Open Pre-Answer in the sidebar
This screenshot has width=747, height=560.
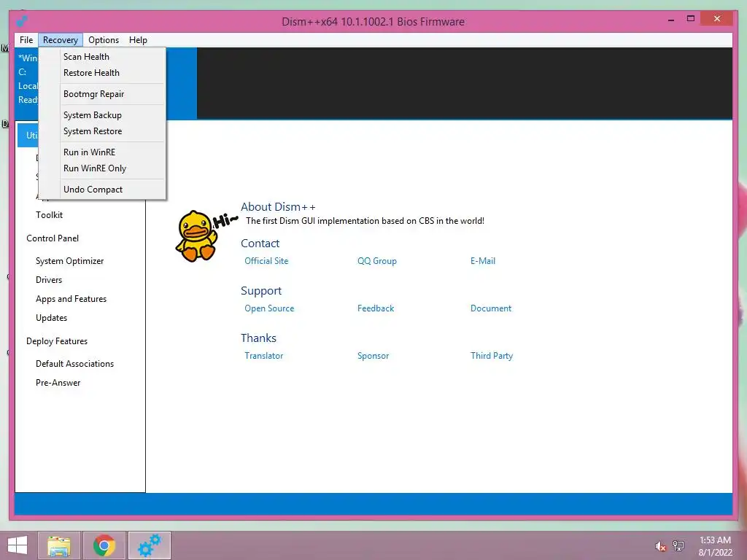[58, 383]
